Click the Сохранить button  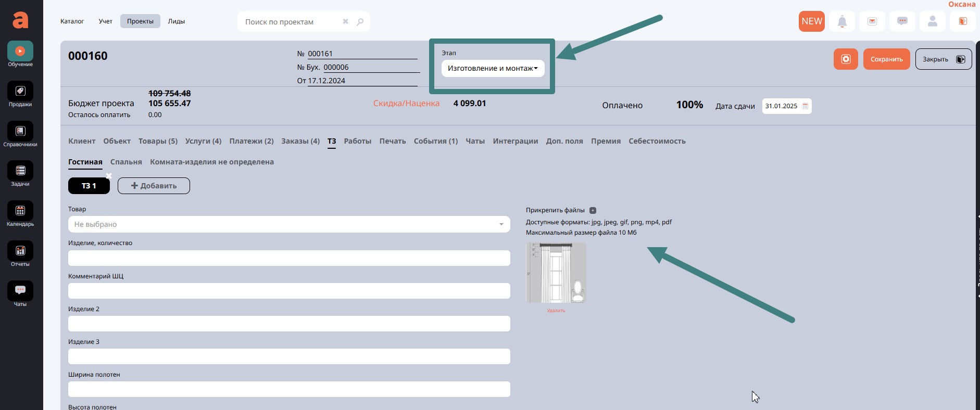pyautogui.click(x=886, y=59)
